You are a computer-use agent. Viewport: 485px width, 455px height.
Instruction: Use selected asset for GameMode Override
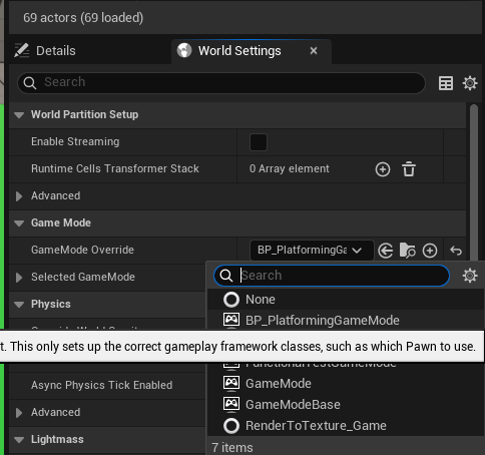pyautogui.click(x=386, y=251)
